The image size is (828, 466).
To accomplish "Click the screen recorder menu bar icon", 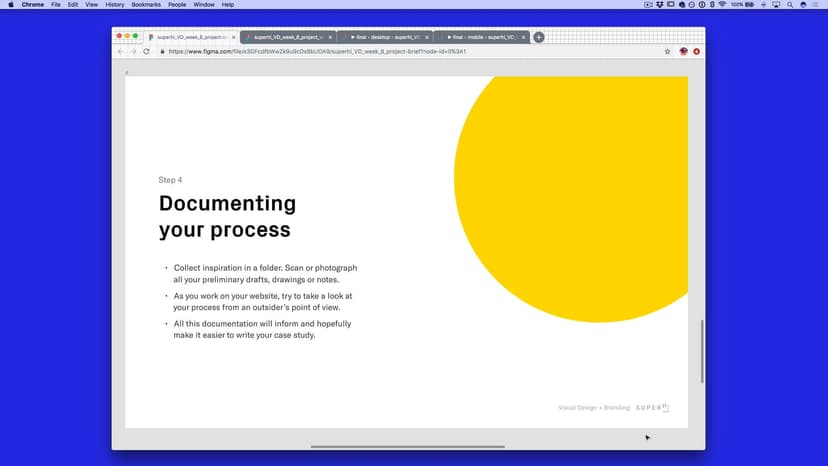I will tap(648, 5).
